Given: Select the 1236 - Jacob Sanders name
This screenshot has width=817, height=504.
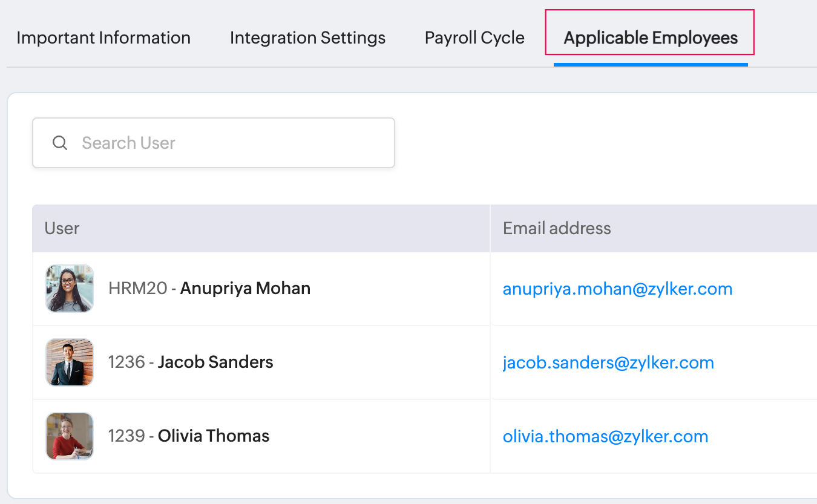Looking at the screenshot, I should [x=215, y=362].
